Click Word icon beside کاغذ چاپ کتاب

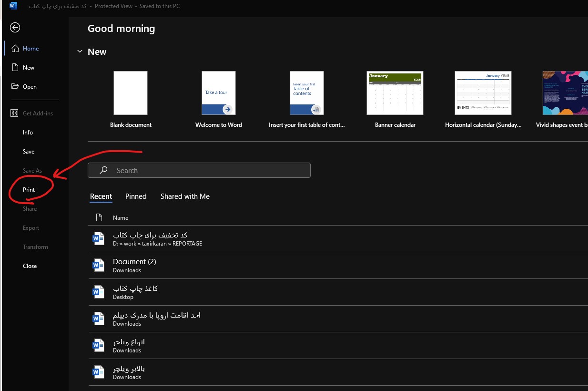pos(99,292)
